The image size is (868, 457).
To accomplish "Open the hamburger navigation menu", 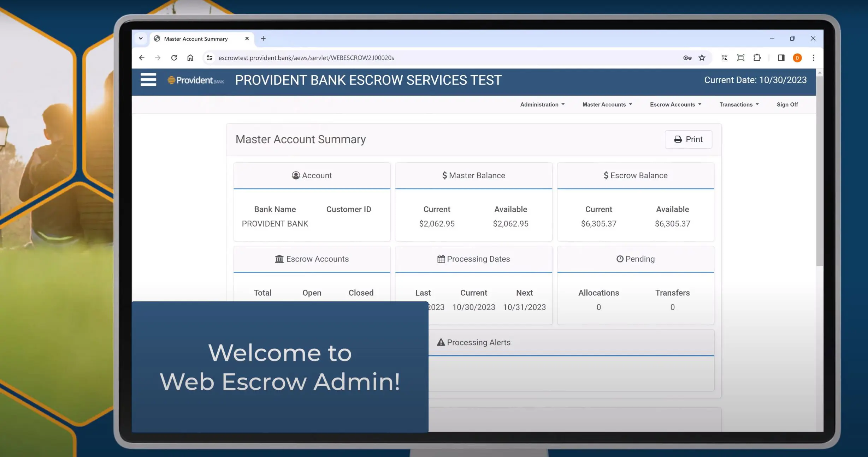I will 148,80.
